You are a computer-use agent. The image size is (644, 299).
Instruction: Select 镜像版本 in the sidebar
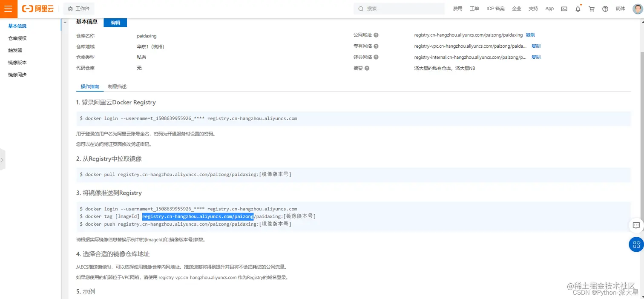point(17,62)
